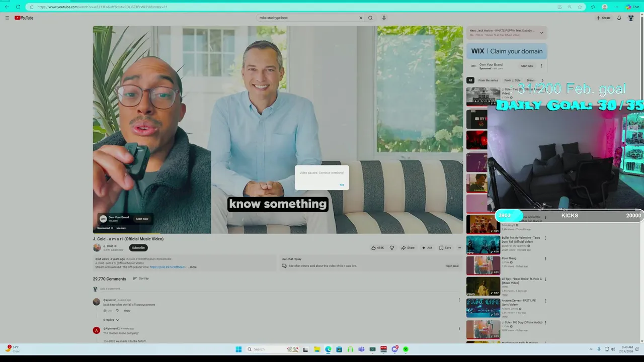Click inside the YouTube search field

coord(307,18)
